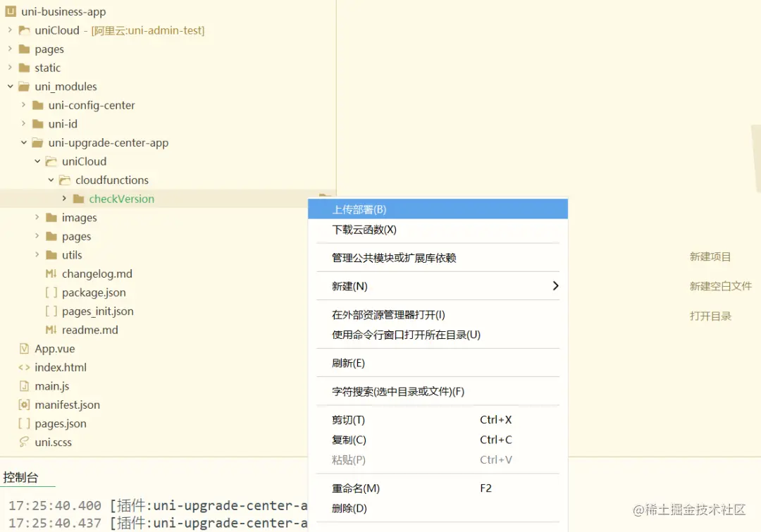
Task: Expand the root pages folder chevron
Action: pos(10,49)
